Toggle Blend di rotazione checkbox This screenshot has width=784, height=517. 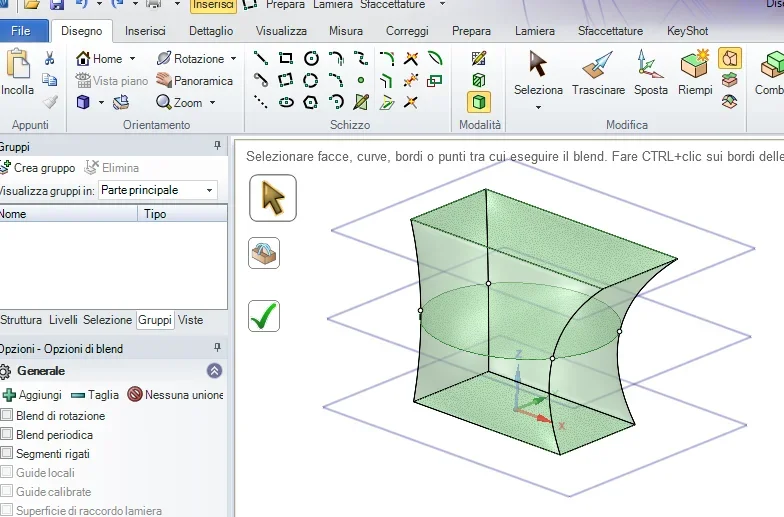coord(6,415)
